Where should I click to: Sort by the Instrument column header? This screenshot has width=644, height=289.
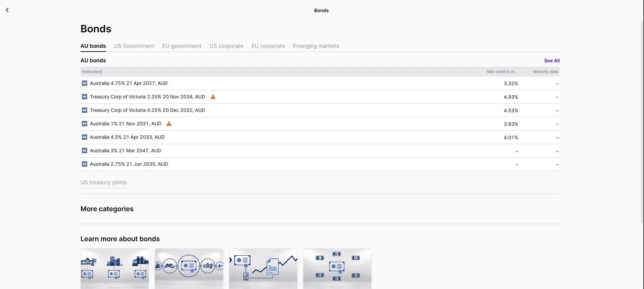tap(92, 72)
